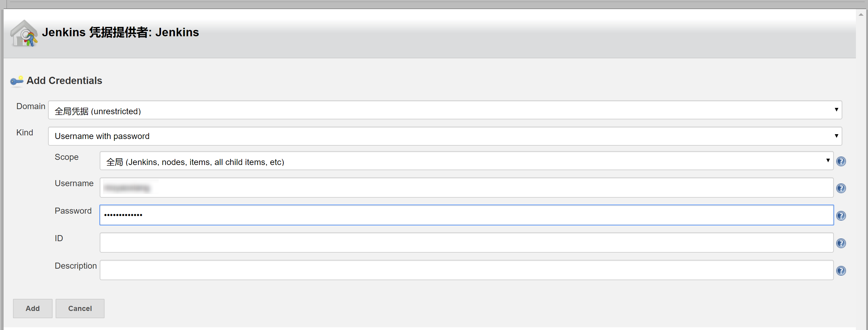Click the Jenkins provider title text
The height and width of the screenshot is (330, 868).
(x=120, y=32)
